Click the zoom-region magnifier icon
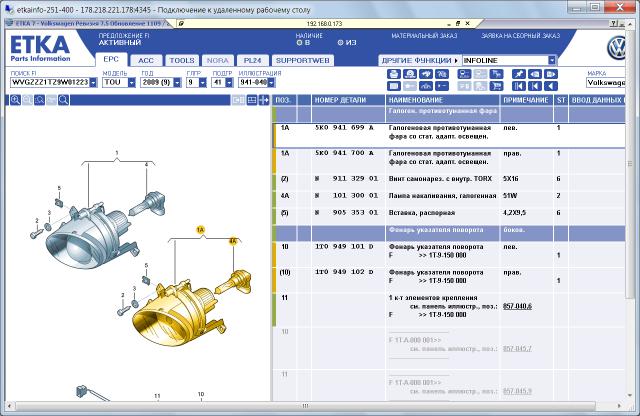Viewport: 640px width, 416px height. (39, 100)
